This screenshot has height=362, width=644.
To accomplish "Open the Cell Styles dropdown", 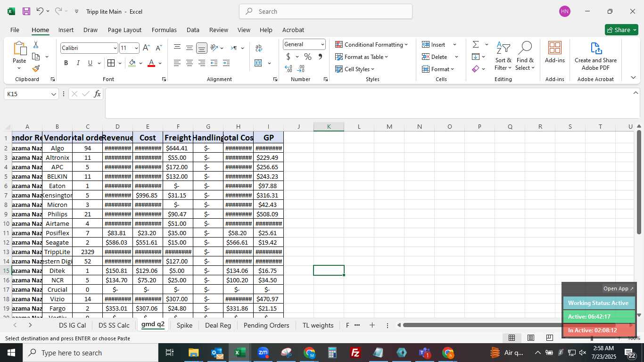I will click(355, 69).
